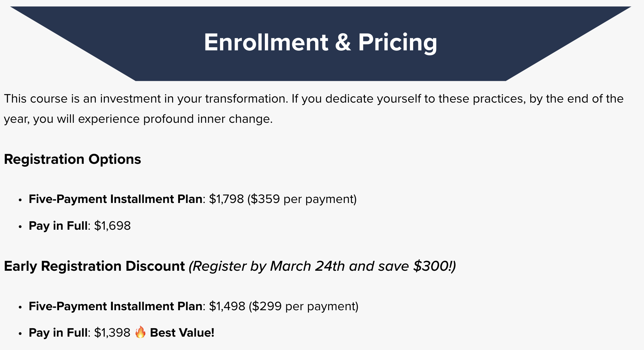This screenshot has width=644, height=350.
Task: Click the early discount Five-Payment Installment Plan label
Action: click(116, 306)
